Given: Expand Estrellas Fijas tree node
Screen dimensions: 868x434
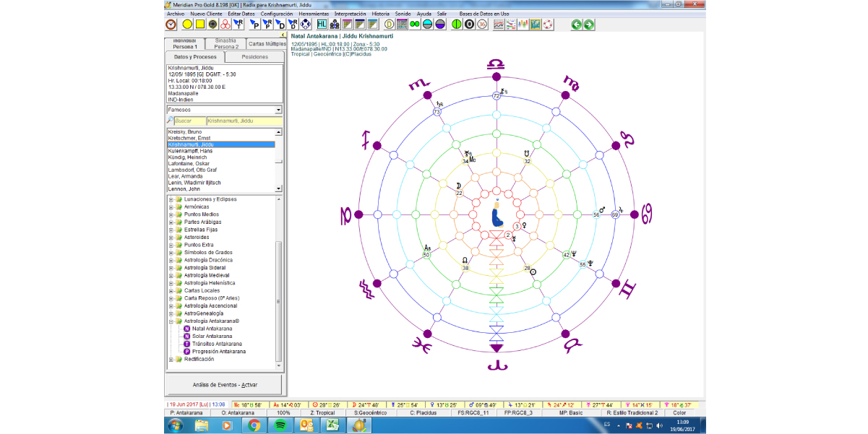Looking at the screenshot, I should (x=171, y=230).
